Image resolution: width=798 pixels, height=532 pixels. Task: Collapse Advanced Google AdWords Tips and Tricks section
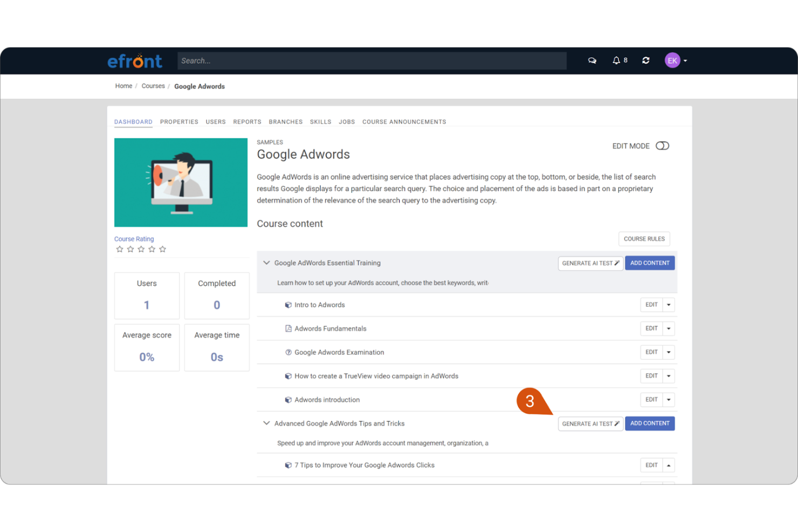[266, 424]
